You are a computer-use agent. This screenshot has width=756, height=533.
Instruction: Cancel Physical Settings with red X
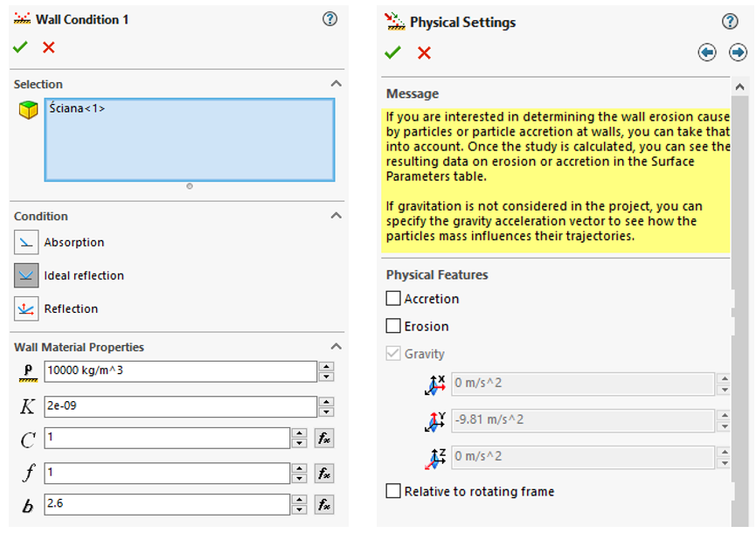pyautogui.click(x=424, y=53)
